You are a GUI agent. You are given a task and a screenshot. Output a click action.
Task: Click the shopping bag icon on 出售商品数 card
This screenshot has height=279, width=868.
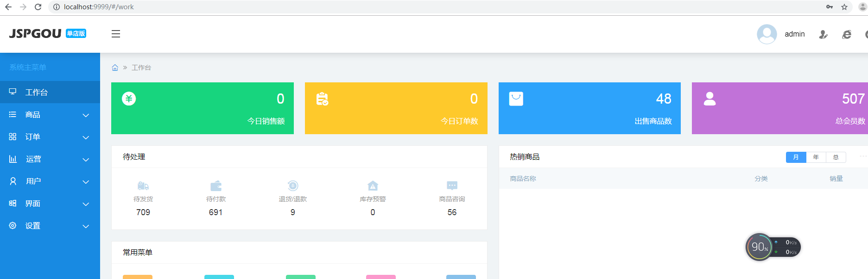(516, 99)
